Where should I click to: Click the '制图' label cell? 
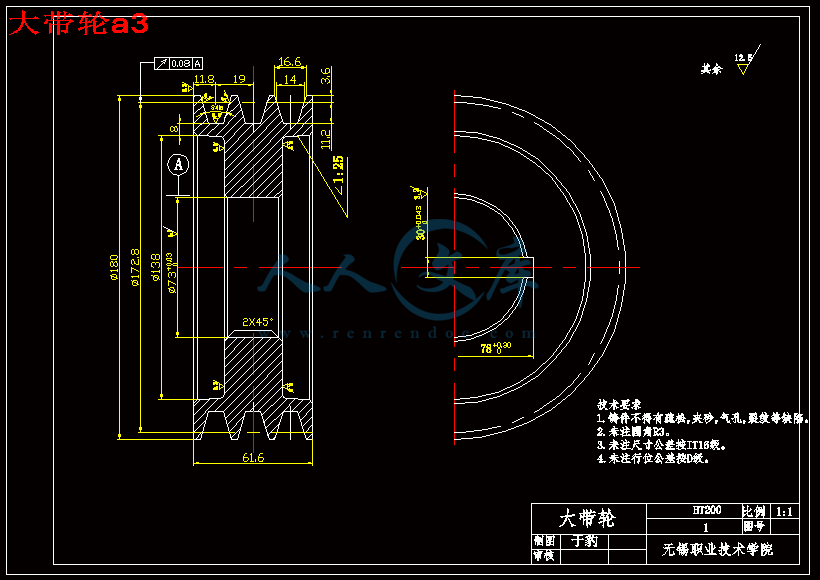(544, 541)
